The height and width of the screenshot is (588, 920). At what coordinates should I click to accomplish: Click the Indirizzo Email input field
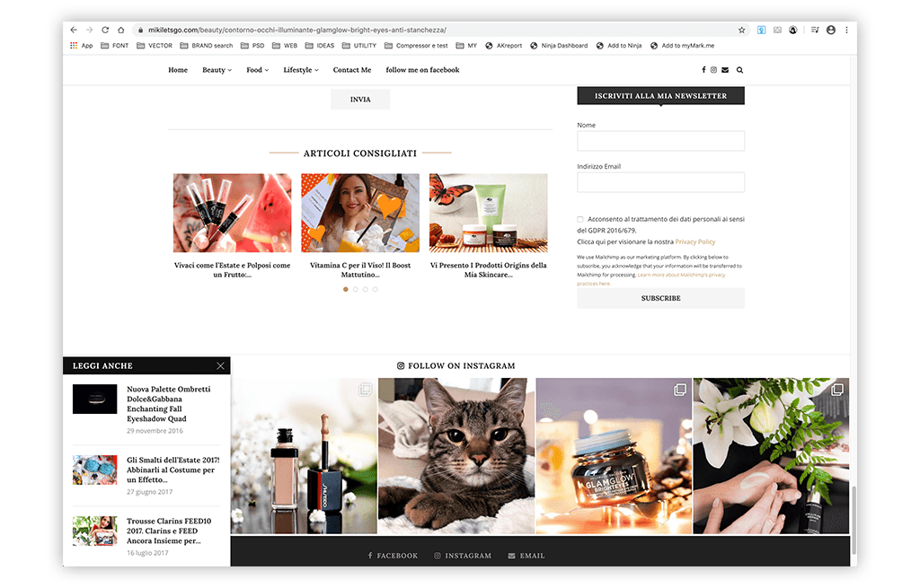coord(660,181)
